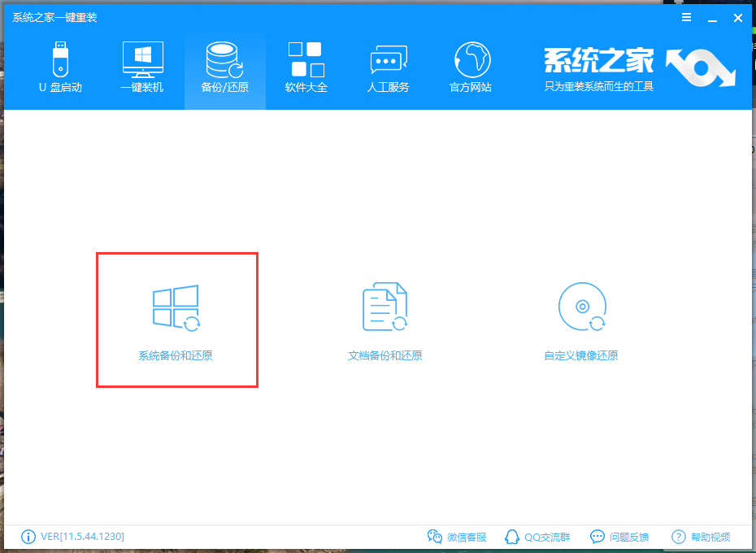Click the 系统之家 logo
Viewport: 756px width, 553px height.
[599, 61]
